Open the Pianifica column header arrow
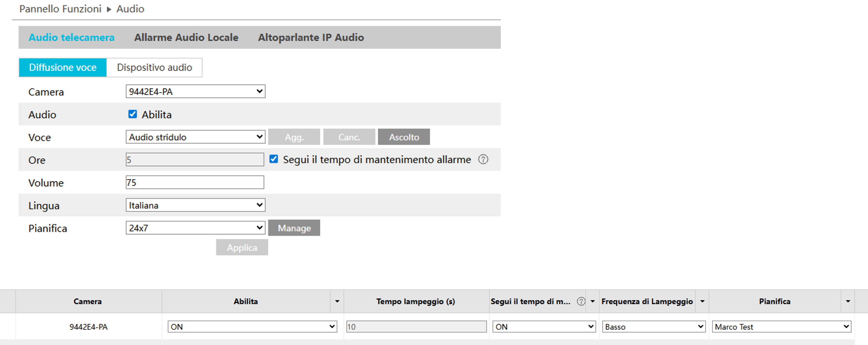The image size is (868, 345). click(x=848, y=301)
